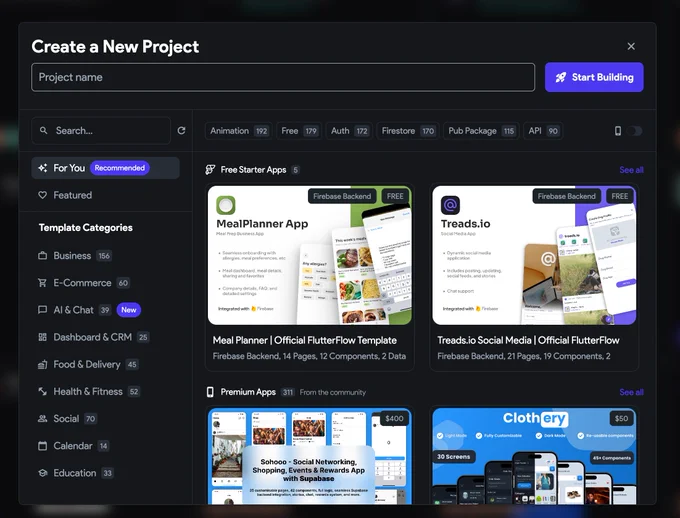Viewport: 680px width, 518px height.
Task: Click the calendar icon for Calendar category
Action: point(42,446)
